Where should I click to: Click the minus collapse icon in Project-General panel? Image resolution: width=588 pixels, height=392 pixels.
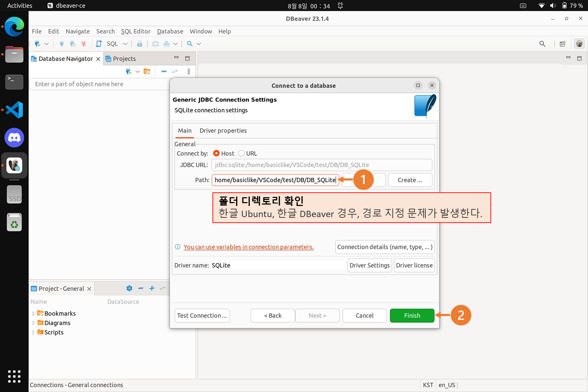[141, 289]
